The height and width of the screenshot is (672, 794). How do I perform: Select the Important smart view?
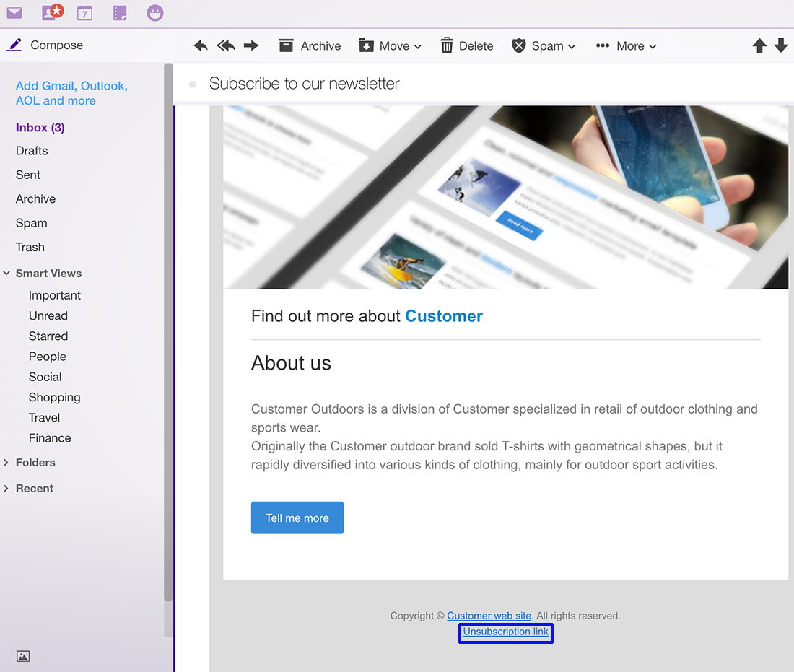click(x=55, y=296)
